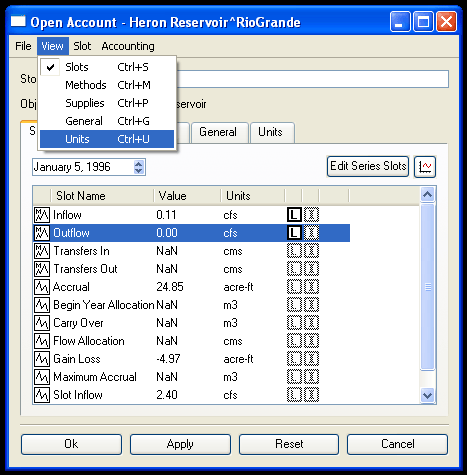Image resolution: width=467 pixels, height=475 pixels.
Task: Select the Inflow value 0.11
Action: tap(166, 215)
